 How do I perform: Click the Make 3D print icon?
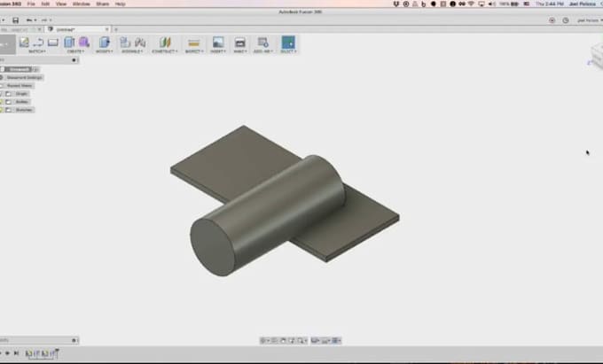tap(240, 43)
